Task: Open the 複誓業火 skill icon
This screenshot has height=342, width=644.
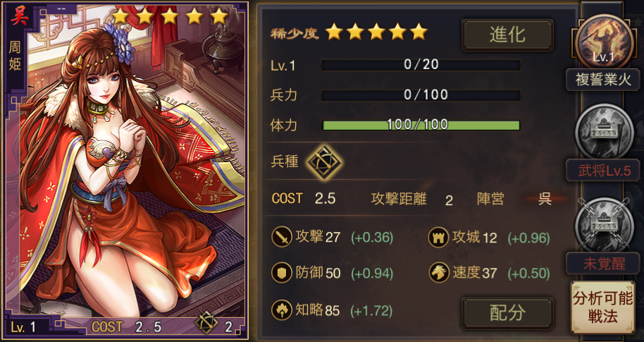Action: [603, 42]
